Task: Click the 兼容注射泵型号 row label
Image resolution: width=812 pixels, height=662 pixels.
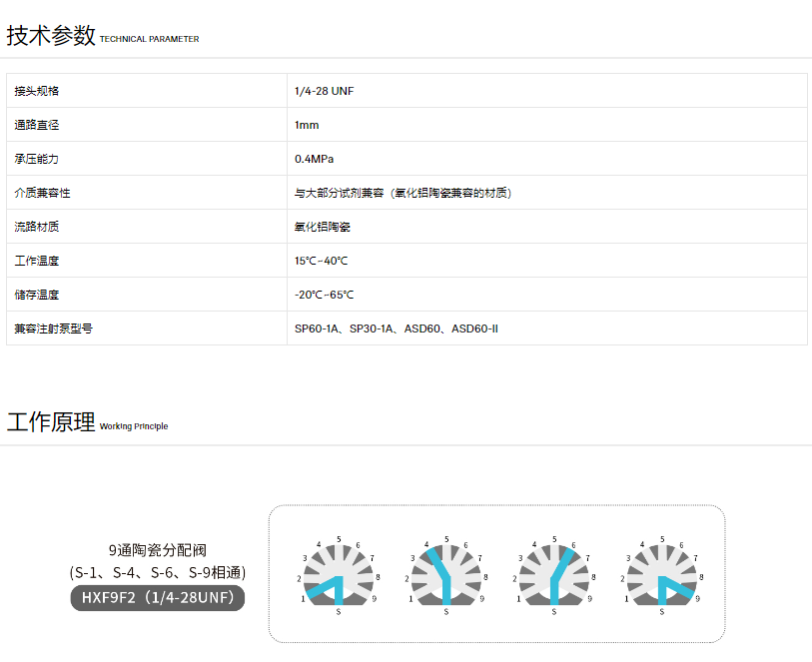Action: [x=53, y=329]
